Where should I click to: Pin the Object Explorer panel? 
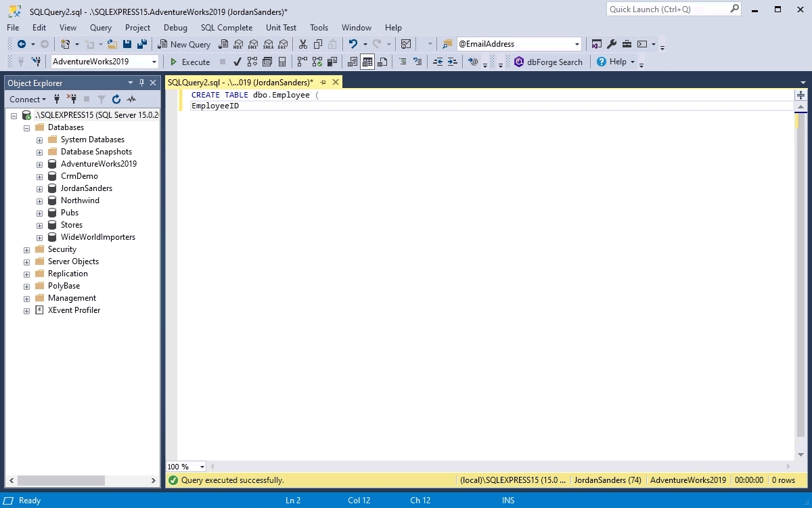(141, 83)
